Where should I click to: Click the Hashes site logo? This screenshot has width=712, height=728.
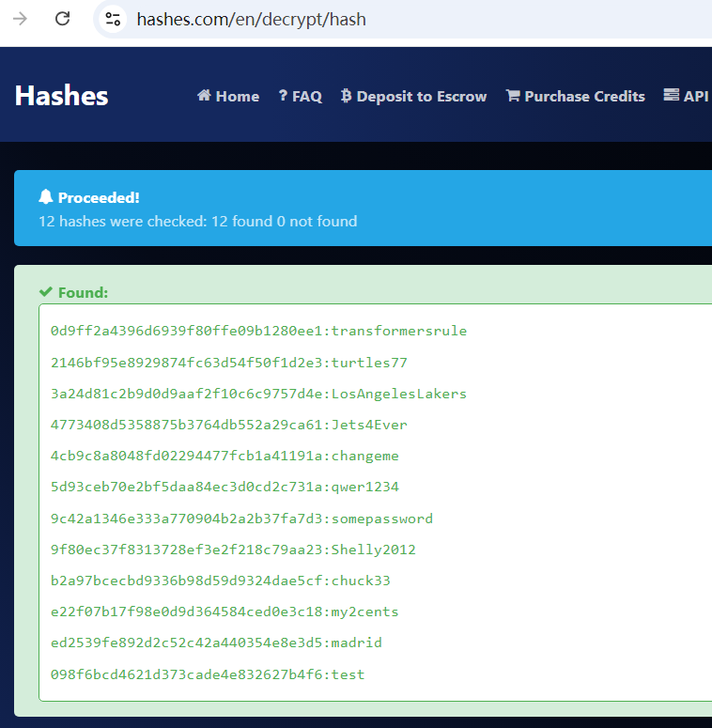[x=62, y=96]
